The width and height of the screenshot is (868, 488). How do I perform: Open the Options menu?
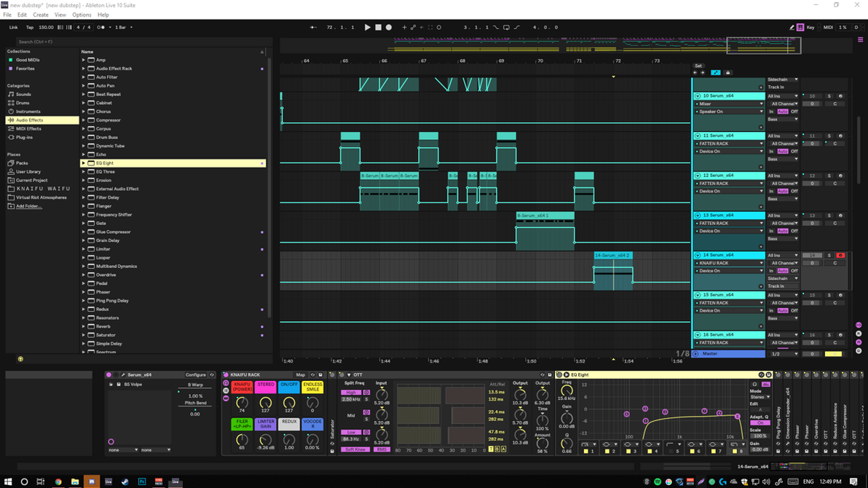pos(82,15)
